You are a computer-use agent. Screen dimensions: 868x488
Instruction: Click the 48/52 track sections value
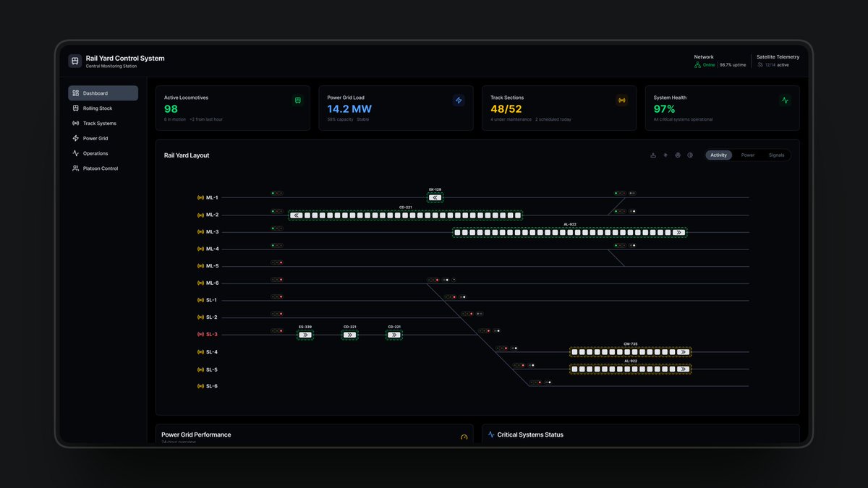point(506,109)
